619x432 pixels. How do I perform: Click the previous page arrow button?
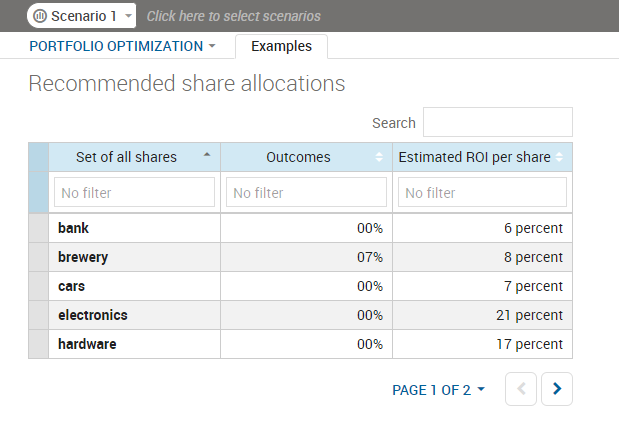(521, 389)
